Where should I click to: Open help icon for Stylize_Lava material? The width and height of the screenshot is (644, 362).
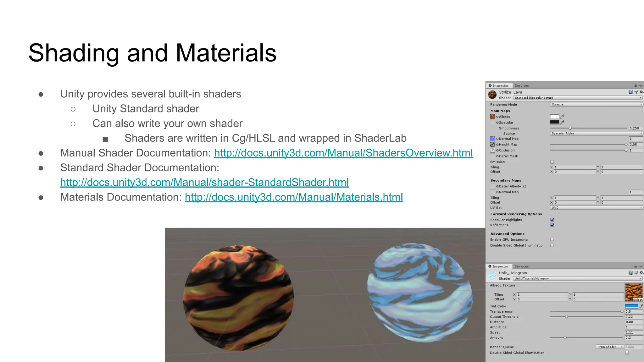tap(630, 92)
